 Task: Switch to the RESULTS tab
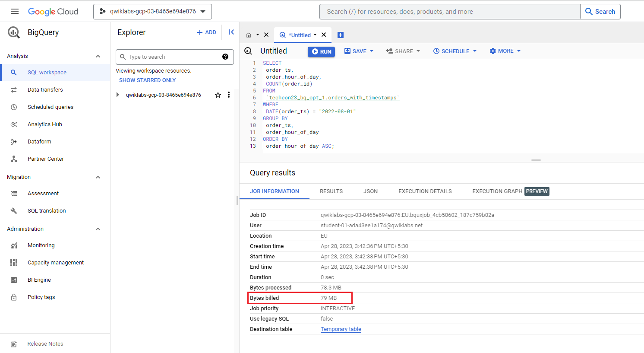pyautogui.click(x=331, y=191)
